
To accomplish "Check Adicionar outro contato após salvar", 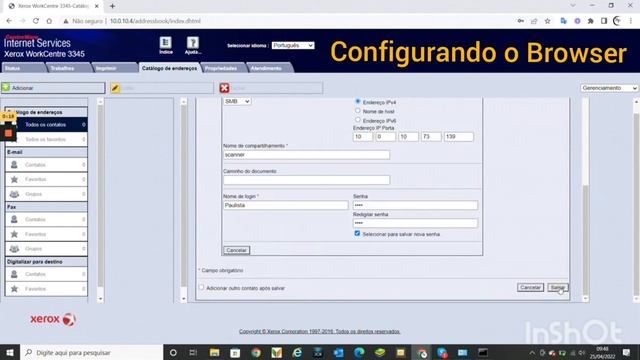I will (201, 287).
